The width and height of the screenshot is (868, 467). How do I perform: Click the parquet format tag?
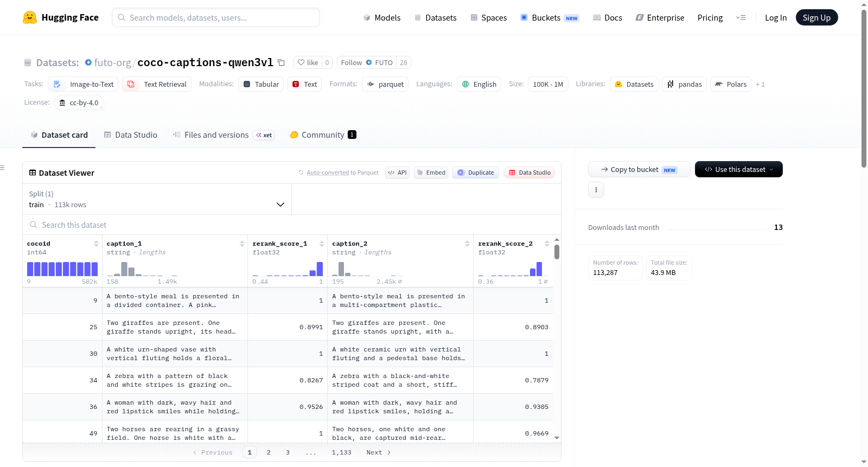[x=385, y=84]
